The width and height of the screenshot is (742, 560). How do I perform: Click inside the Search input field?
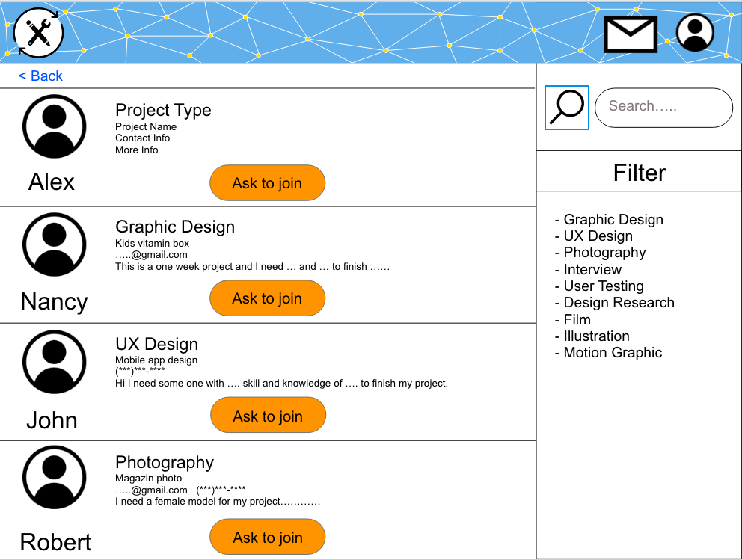click(663, 107)
